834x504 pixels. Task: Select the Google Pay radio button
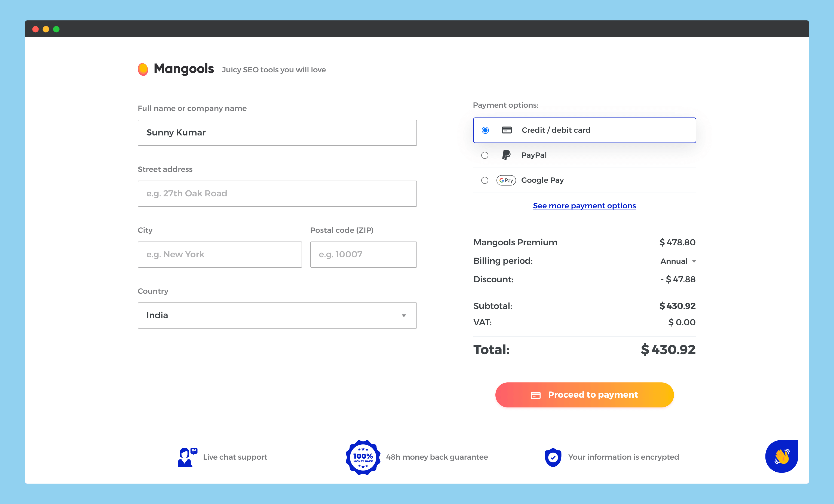point(485,180)
